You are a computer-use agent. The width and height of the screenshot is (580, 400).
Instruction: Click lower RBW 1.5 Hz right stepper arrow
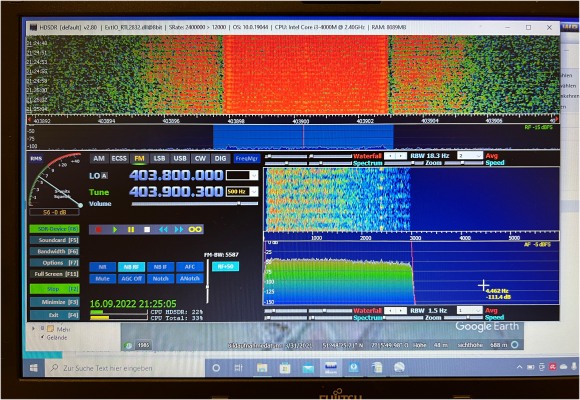pyautogui.click(x=401, y=310)
